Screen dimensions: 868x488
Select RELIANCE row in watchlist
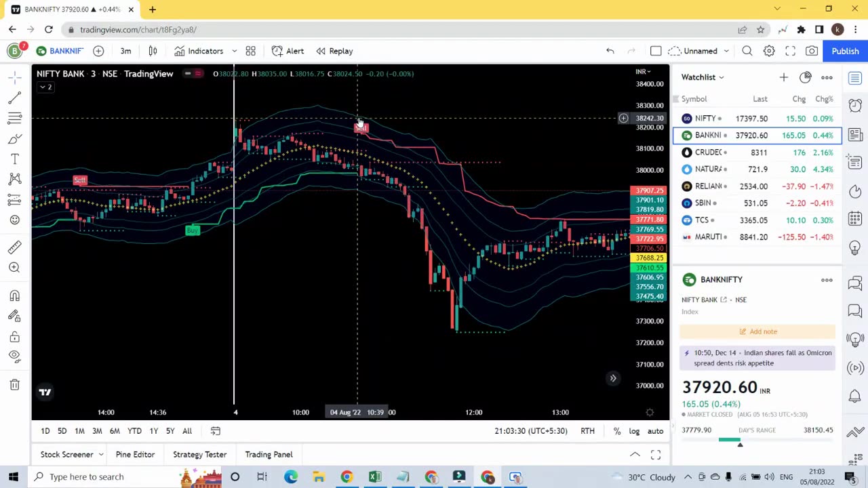pyautogui.click(x=757, y=186)
